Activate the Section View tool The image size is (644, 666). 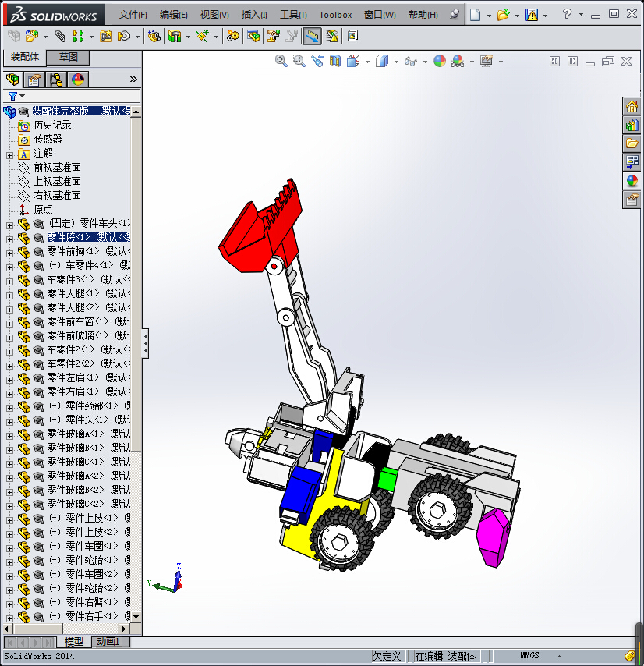pyautogui.click(x=335, y=61)
